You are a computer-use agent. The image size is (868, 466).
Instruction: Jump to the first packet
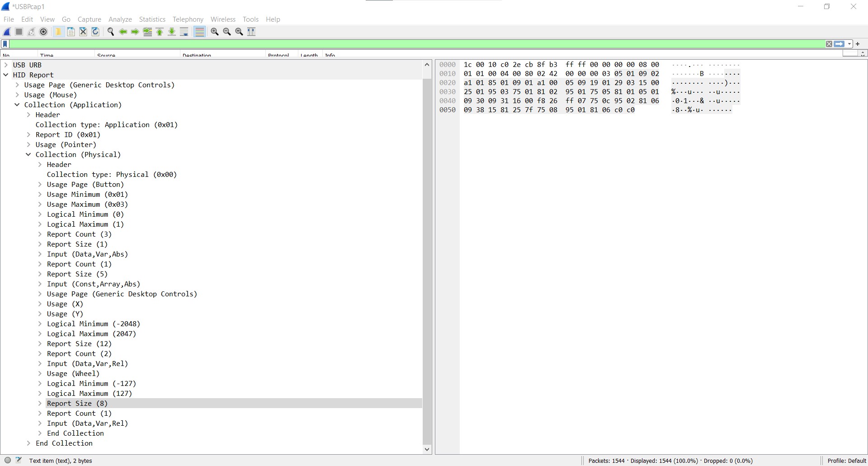click(x=160, y=32)
